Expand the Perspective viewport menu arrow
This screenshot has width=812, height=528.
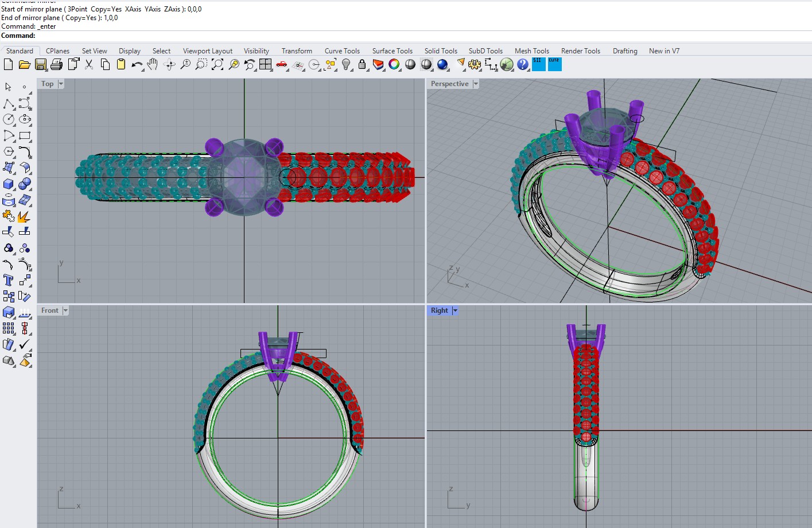(x=476, y=84)
